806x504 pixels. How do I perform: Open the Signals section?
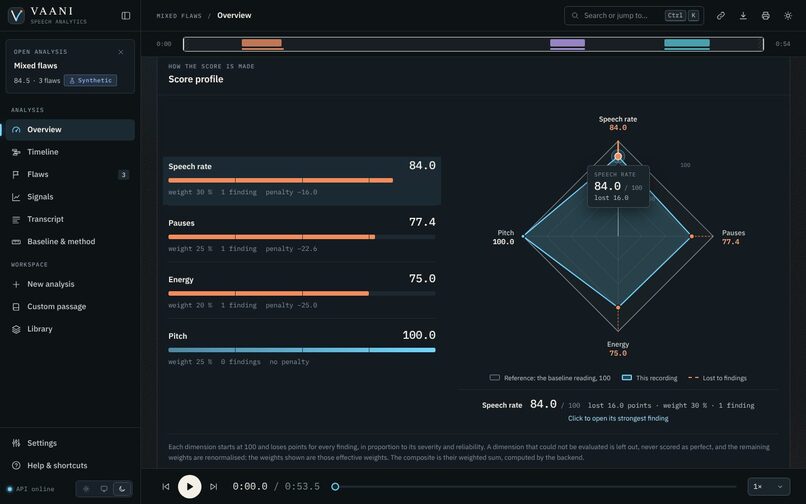pos(70,196)
